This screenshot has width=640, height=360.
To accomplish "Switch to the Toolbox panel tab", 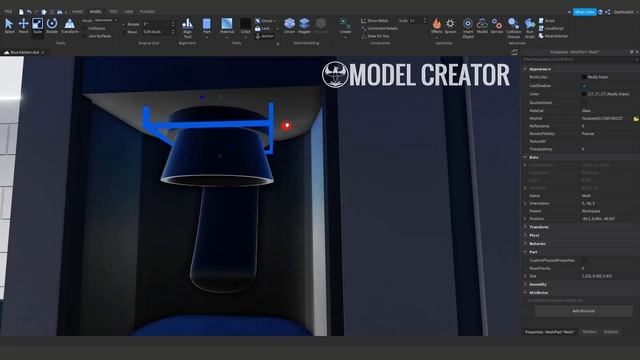I will 589,332.
